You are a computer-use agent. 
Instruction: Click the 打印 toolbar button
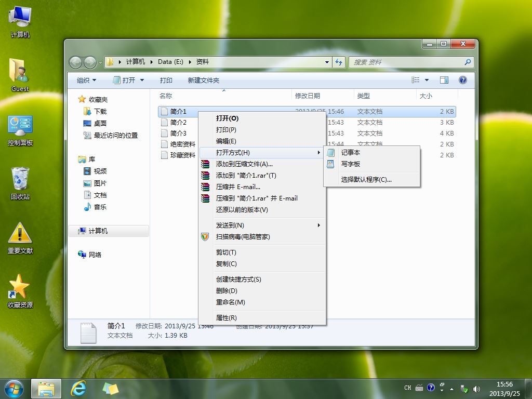tap(166, 80)
